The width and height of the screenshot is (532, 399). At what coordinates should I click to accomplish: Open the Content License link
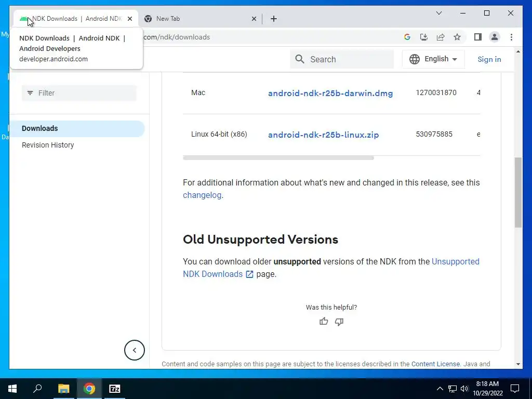436,364
